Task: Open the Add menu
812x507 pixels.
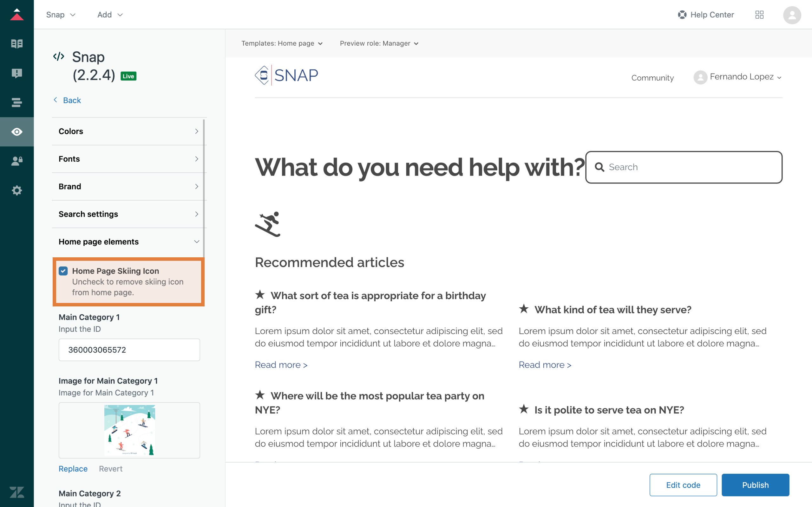Action: (110, 15)
